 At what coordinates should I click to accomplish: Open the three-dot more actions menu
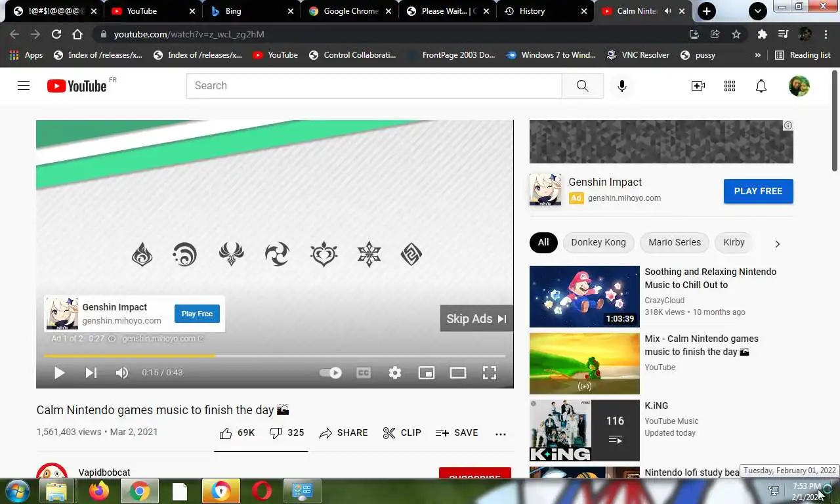point(501,433)
